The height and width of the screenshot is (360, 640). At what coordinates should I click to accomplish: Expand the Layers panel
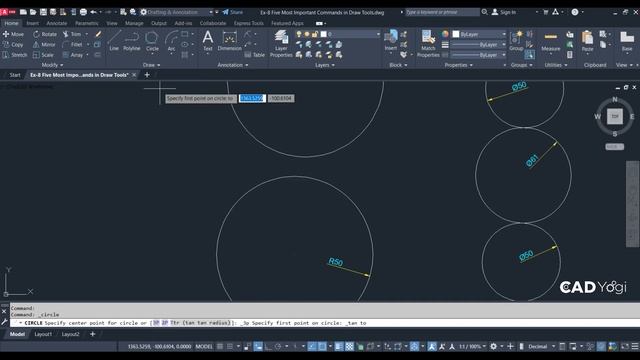pyautogui.click(x=324, y=65)
